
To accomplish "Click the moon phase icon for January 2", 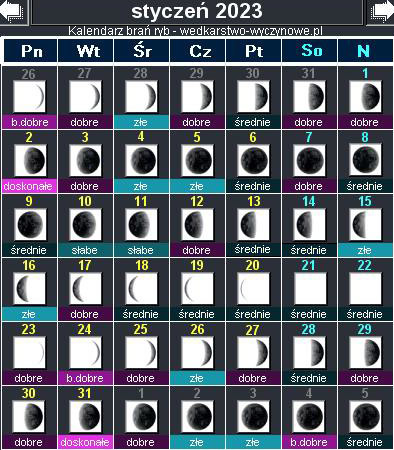I will 31,160.
